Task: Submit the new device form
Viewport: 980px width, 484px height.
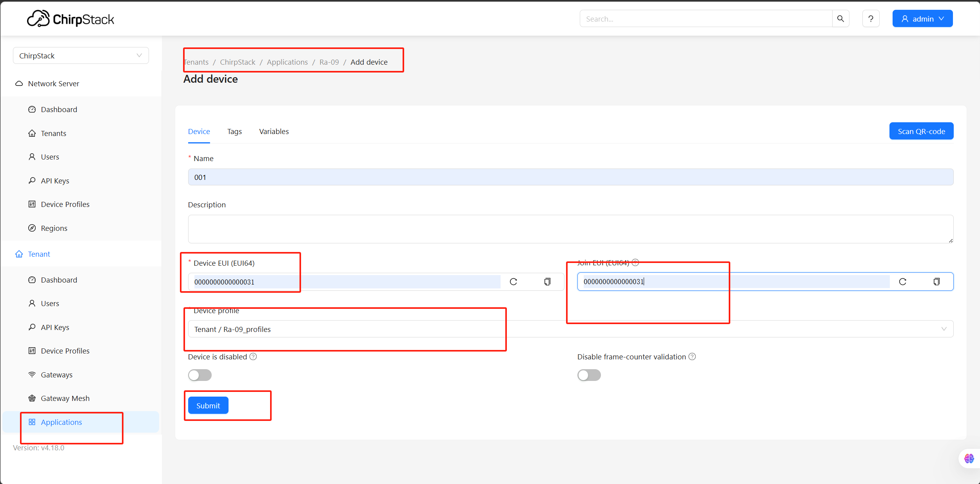Action: (x=208, y=406)
